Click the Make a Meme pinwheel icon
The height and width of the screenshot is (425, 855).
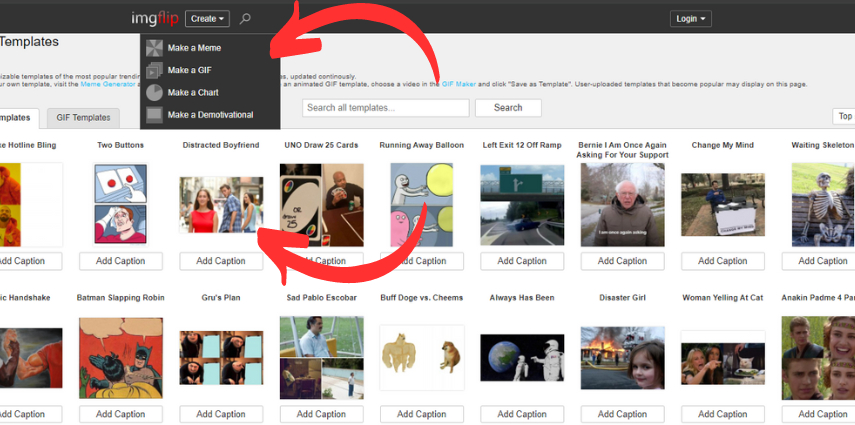pyautogui.click(x=154, y=48)
